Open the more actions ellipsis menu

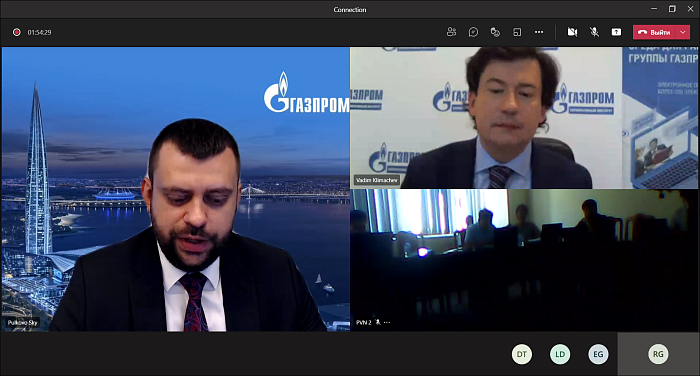pyautogui.click(x=539, y=32)
